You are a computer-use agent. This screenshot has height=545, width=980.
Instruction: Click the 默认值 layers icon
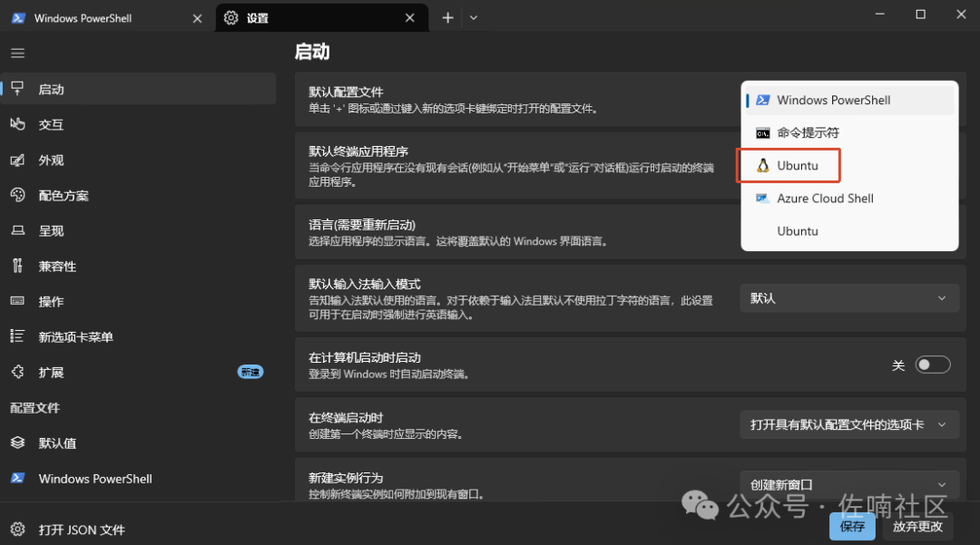[x=17, y=443]
